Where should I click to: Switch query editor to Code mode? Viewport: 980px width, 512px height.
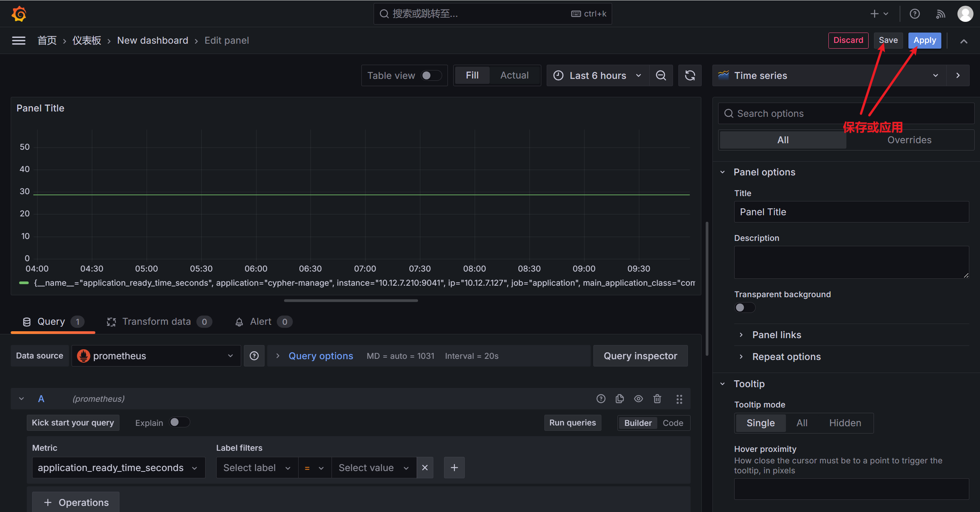[x=673, y=423]
